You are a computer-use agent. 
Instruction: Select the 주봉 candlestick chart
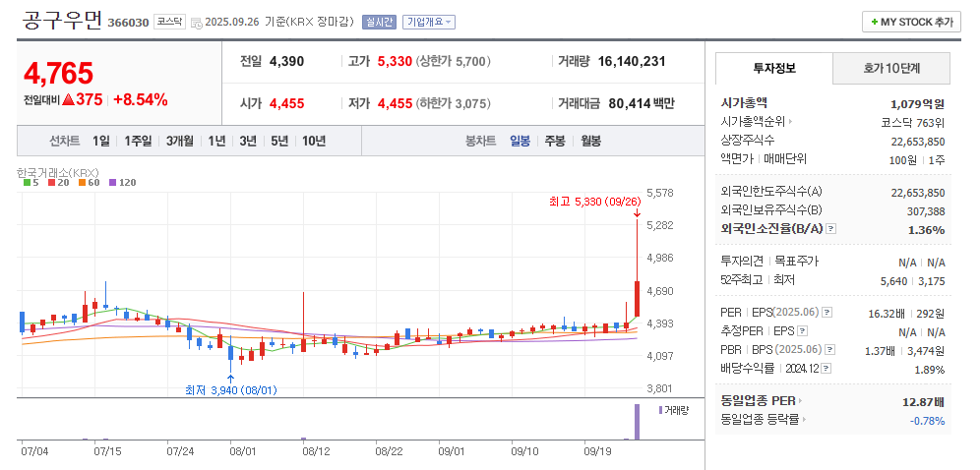555,141
